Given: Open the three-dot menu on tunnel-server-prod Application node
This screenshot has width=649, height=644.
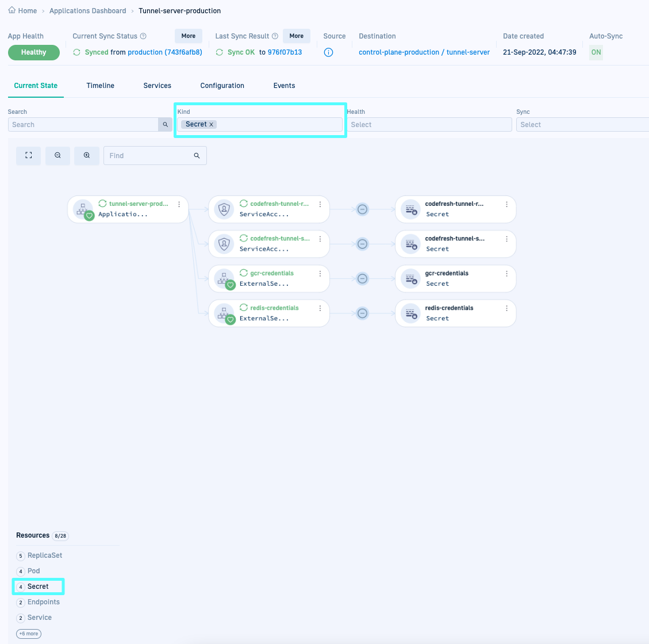Looking at the screenshot, I should point(179,204).
